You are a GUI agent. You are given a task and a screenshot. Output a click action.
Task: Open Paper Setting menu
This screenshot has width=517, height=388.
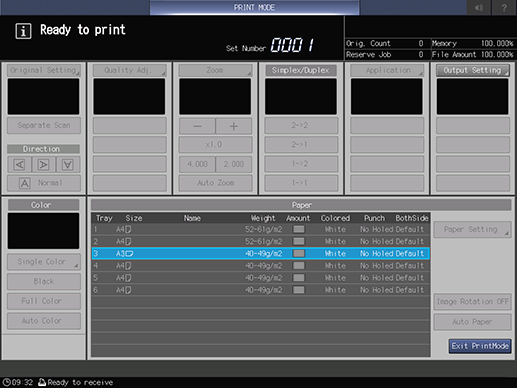point(472,229)
